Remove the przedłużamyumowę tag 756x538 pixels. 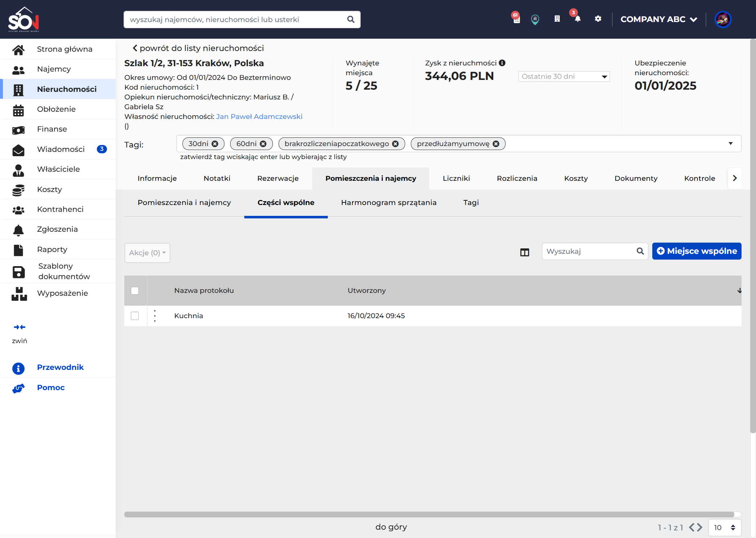pos(496,144)
